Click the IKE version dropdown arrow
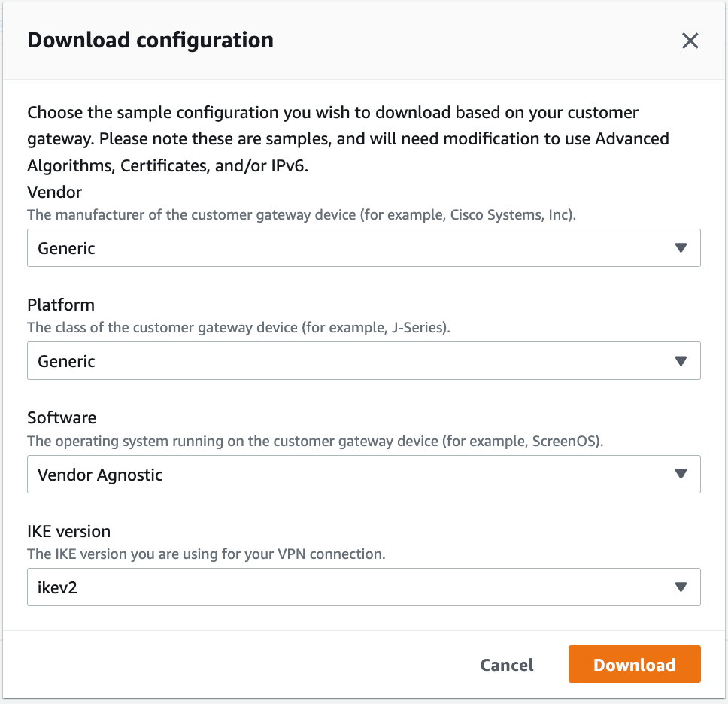Image resolution: width=728 pixels, height=704 pixels. coord(681,587)
